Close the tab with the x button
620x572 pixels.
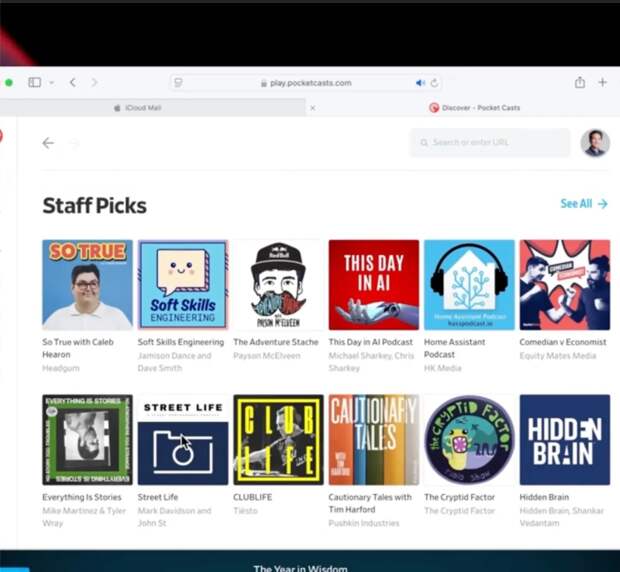(312, 108)
